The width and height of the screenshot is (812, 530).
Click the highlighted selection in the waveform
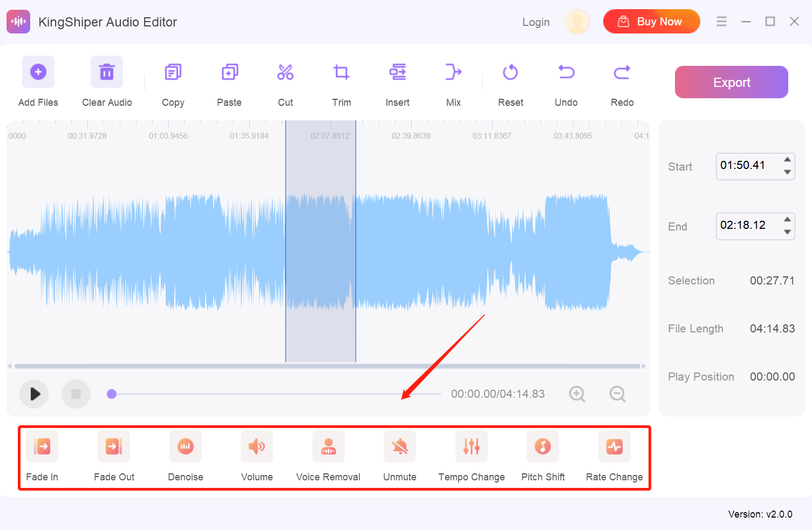(x=320, y=241)
